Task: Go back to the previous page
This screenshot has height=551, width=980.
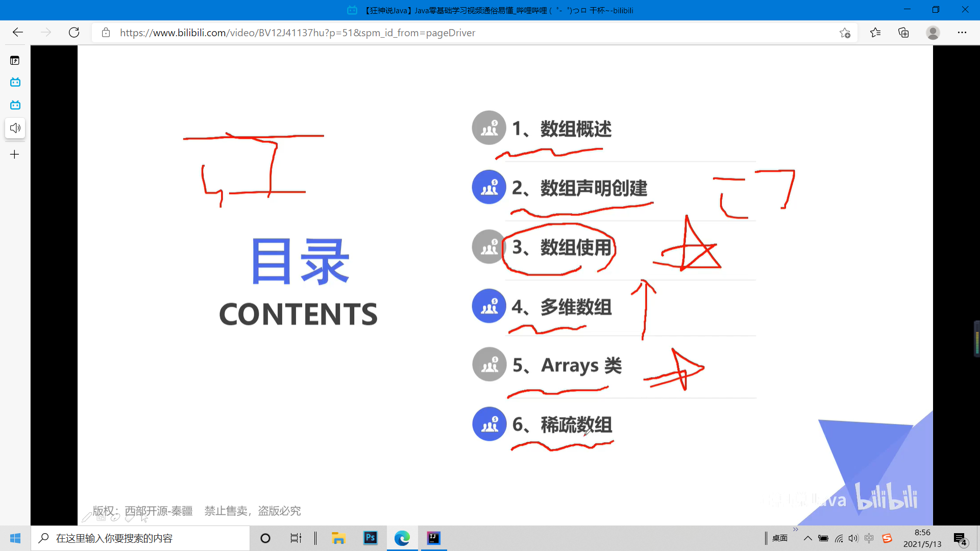Action: (x=18, y=33)
